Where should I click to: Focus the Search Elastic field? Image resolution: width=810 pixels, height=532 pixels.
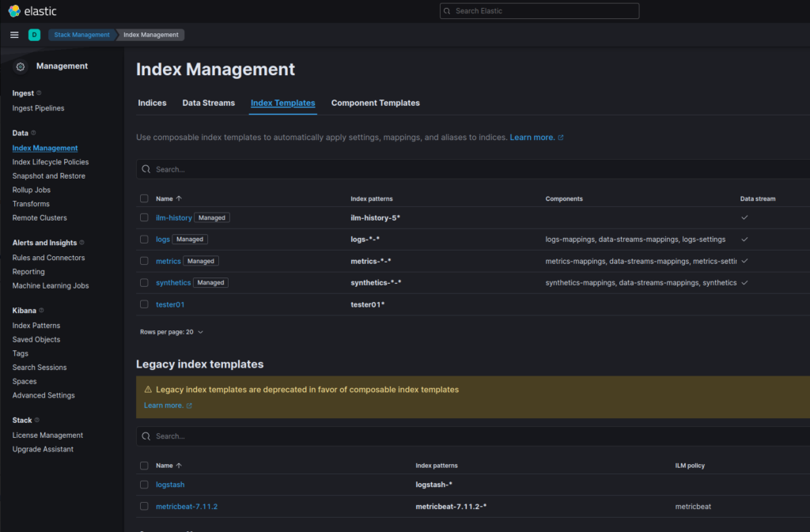click(x=539, y=11)
